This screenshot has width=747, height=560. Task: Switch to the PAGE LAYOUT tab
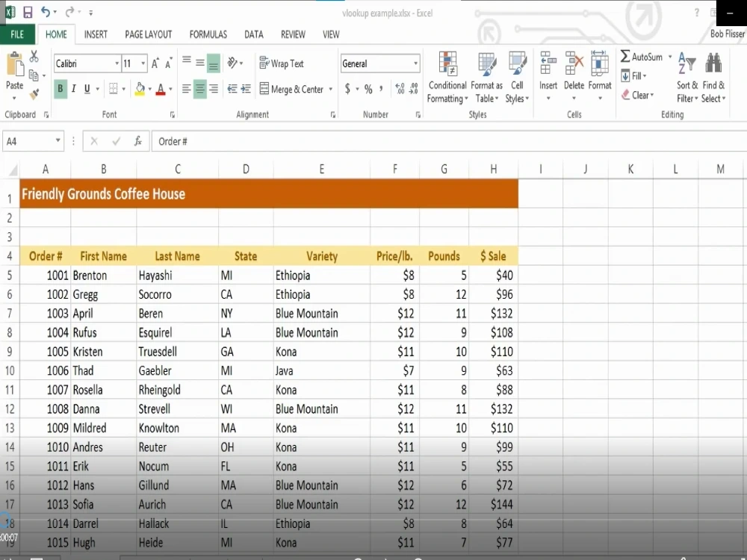pos(148,34)
